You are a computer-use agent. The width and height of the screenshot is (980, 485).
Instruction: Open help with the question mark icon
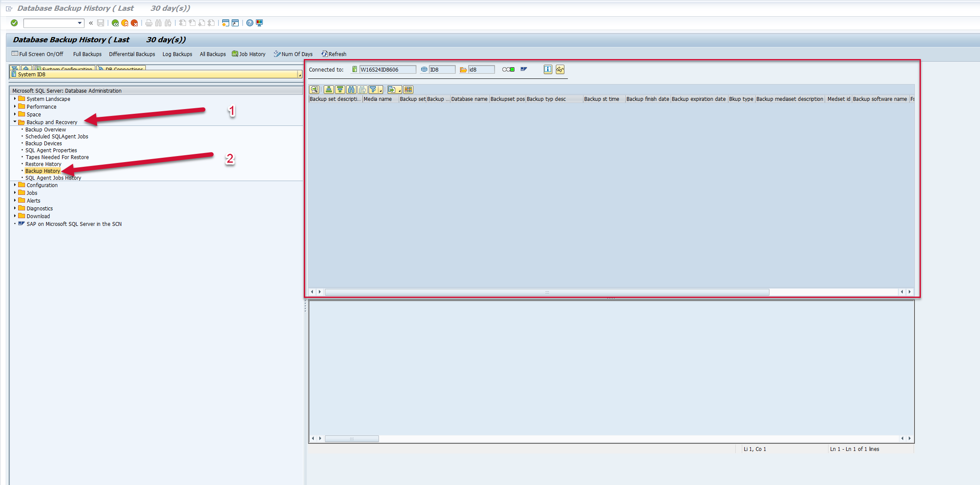pyautogui.click(x=249, y=23)
